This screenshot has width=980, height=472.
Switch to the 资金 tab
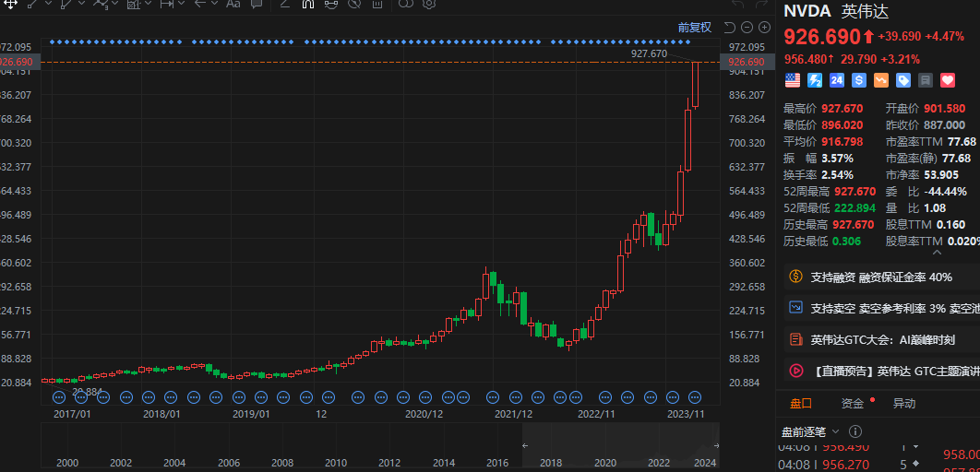[x=853, y=403]
